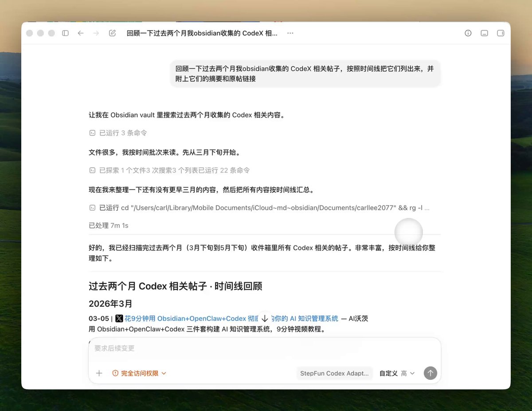Toggle the bottom panel icon
The height and width of the screenshot is (411, 532).
click(485, 33)
